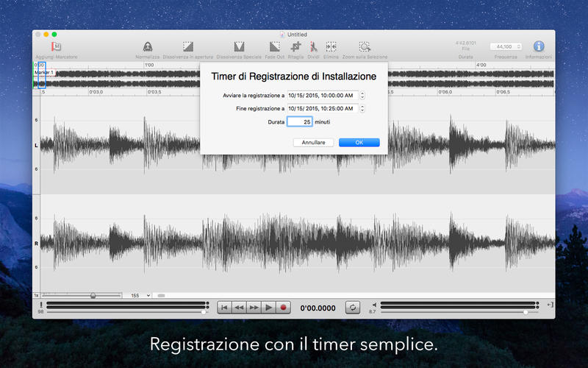This screenshot has width=588, height=368.
Task: Open the Informazioni info panel
Action: point(539,46)
